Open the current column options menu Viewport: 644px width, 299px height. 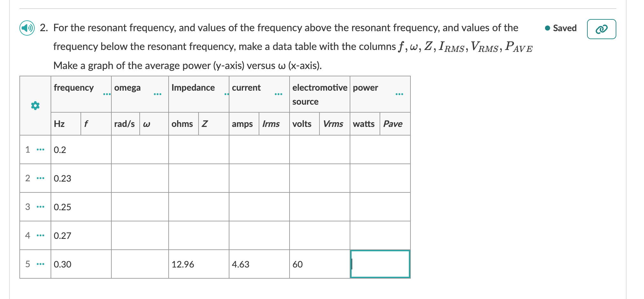click(x=278, y=94)
